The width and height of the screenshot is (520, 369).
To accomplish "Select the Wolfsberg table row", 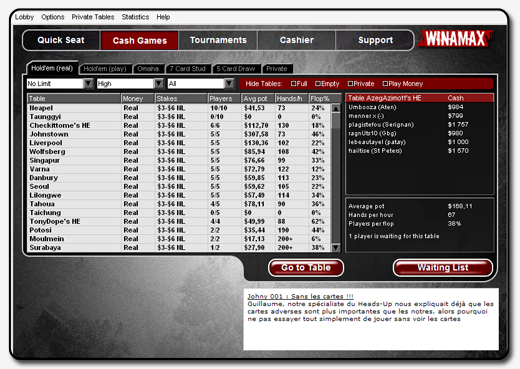I will (179, 152).
